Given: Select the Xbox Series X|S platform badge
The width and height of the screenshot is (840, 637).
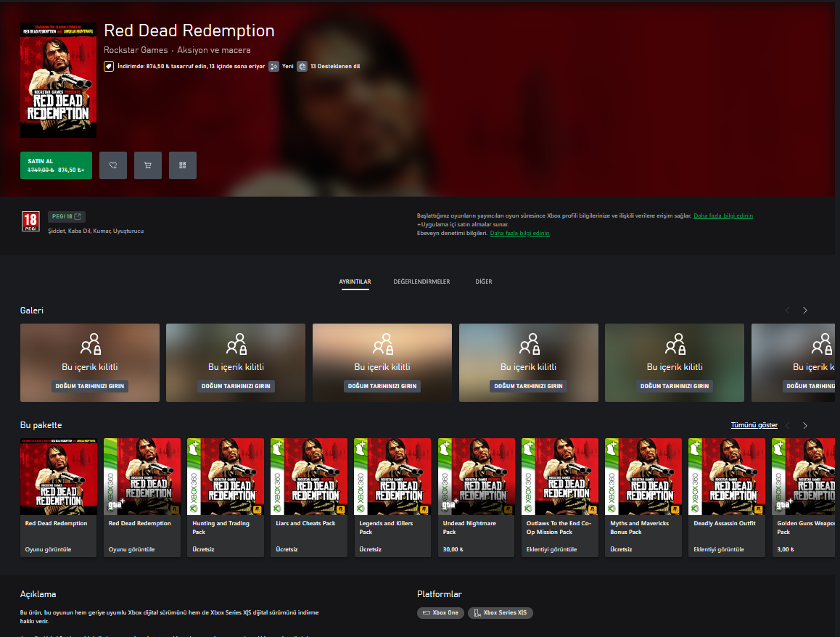Looking at the screenshot, I should coord(500,612).
